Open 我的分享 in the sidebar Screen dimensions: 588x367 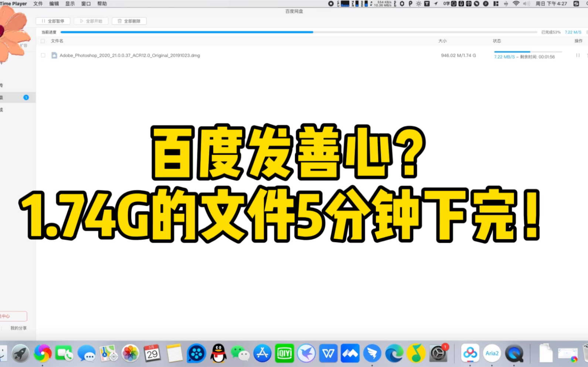[x=18, y=328]
